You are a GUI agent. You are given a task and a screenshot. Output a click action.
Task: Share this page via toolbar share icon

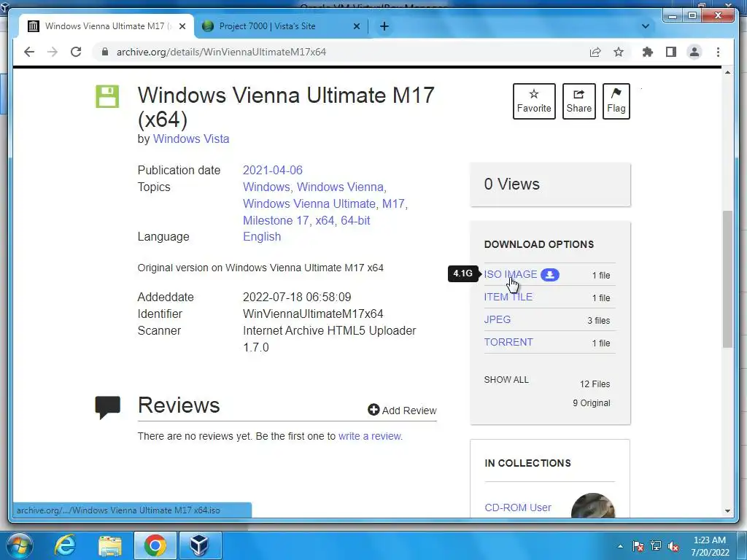pyautogui.click(x=595, y=52)
